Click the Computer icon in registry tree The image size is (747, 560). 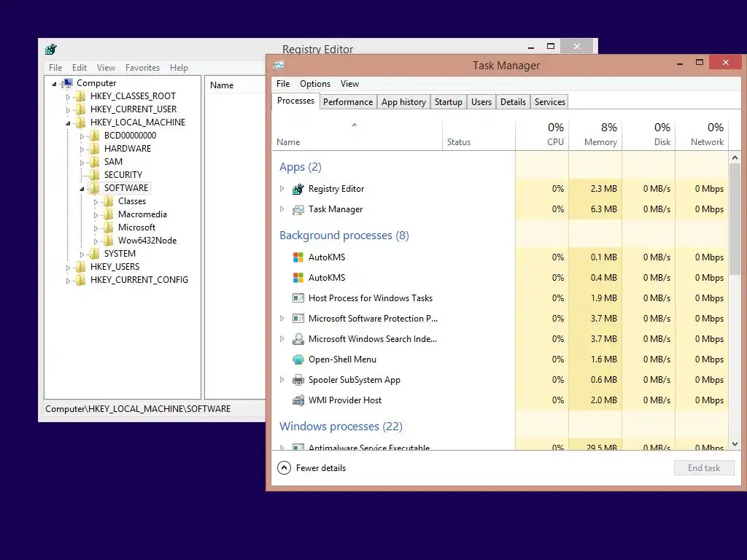(x=68, y=83)
